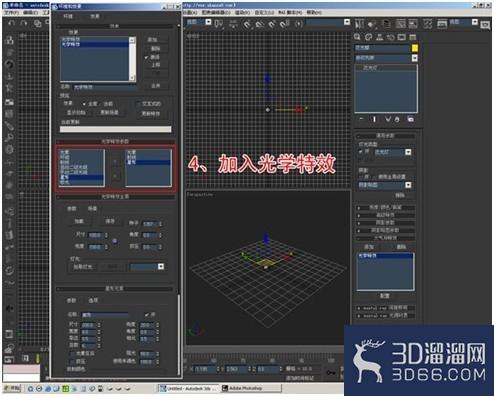
Task: Toggle the Spinner Snap icon
Action: (x=284, y=24)
